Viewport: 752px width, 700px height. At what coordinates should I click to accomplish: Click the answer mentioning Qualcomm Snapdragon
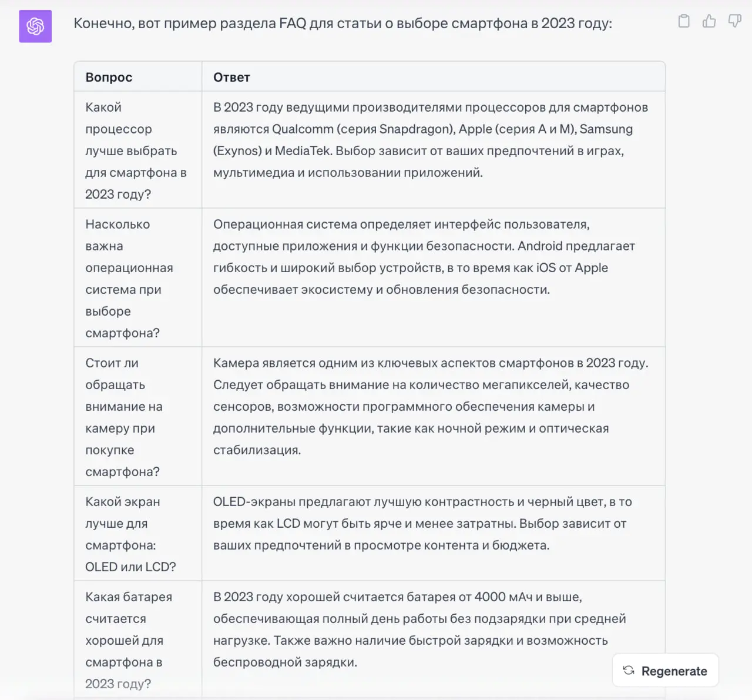coord(431,140)
